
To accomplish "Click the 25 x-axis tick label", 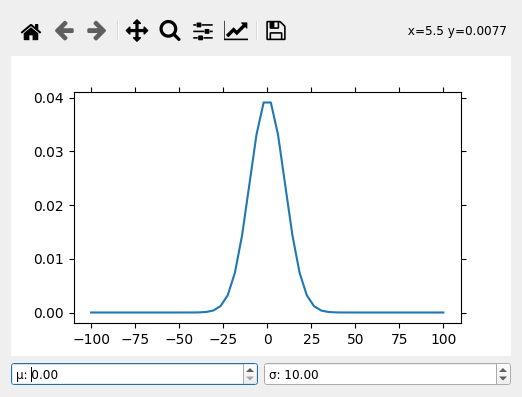I will pyautogui.click(x=312, y=339).
